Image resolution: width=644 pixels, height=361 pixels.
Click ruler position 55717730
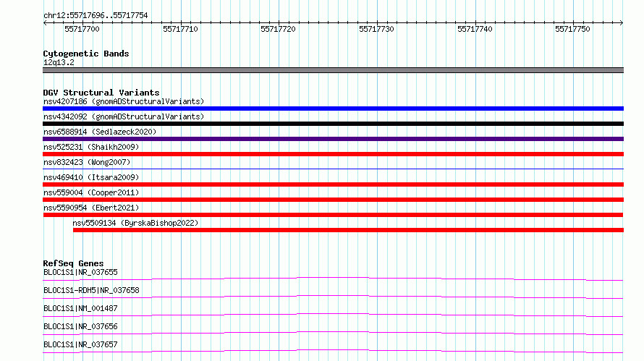click(x=376, y=29)
